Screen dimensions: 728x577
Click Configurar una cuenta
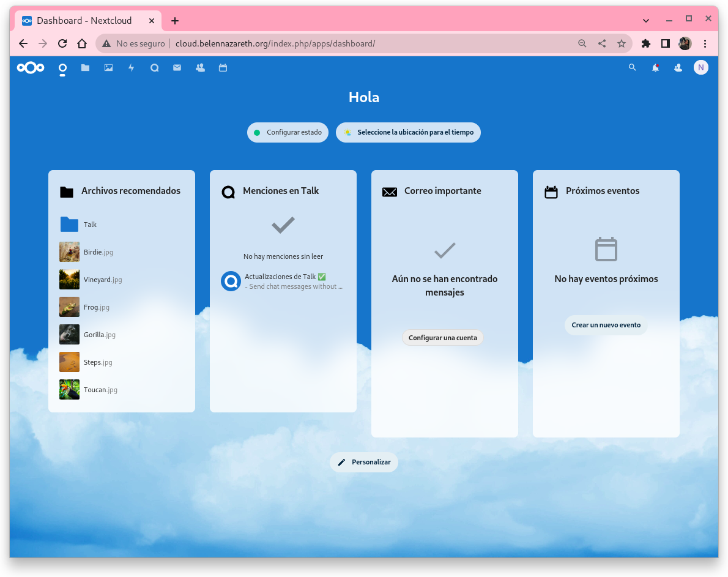click(442, 338)
